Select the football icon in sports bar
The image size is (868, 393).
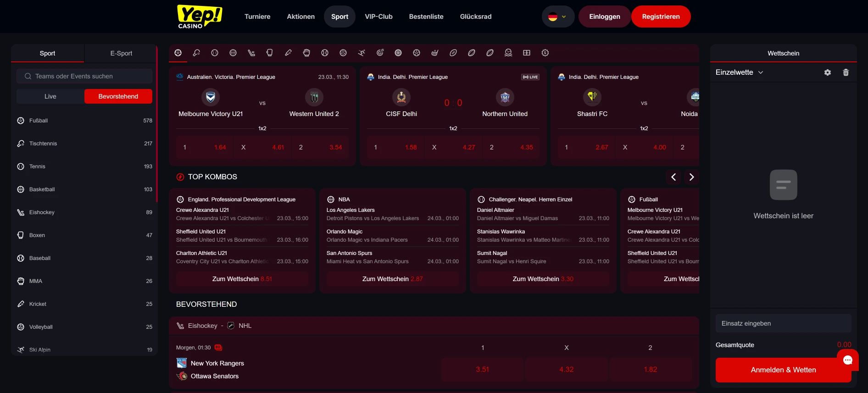click(x=178, y=53)
